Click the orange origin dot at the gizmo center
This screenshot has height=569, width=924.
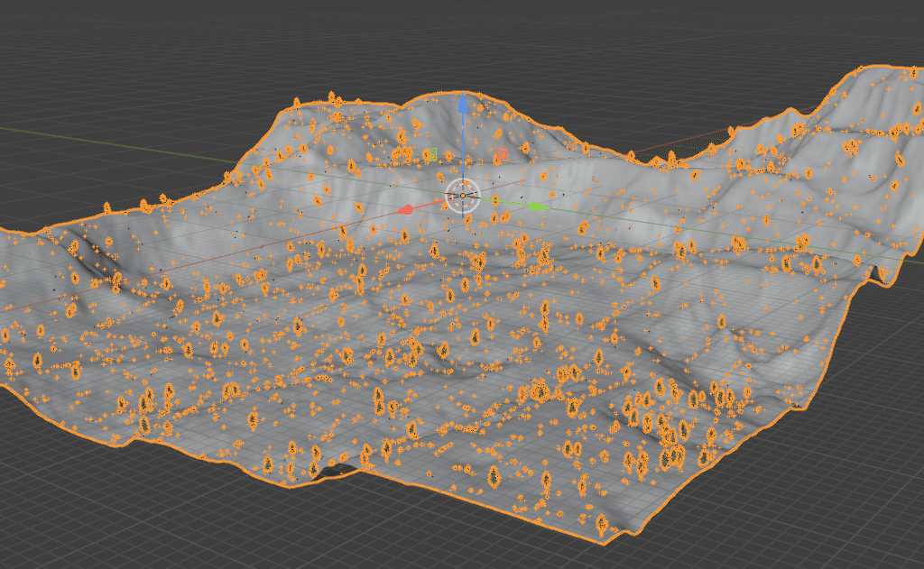463,195
